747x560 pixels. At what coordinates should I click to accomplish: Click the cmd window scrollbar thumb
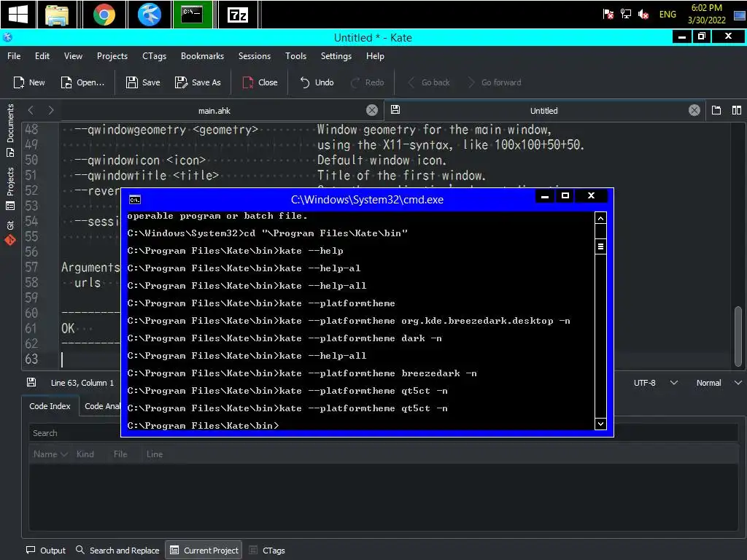(601, 246)
